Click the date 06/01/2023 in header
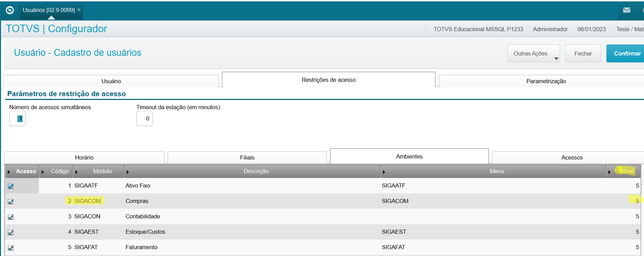This screenshot has width=644, height=256. (x=591, y=29)
